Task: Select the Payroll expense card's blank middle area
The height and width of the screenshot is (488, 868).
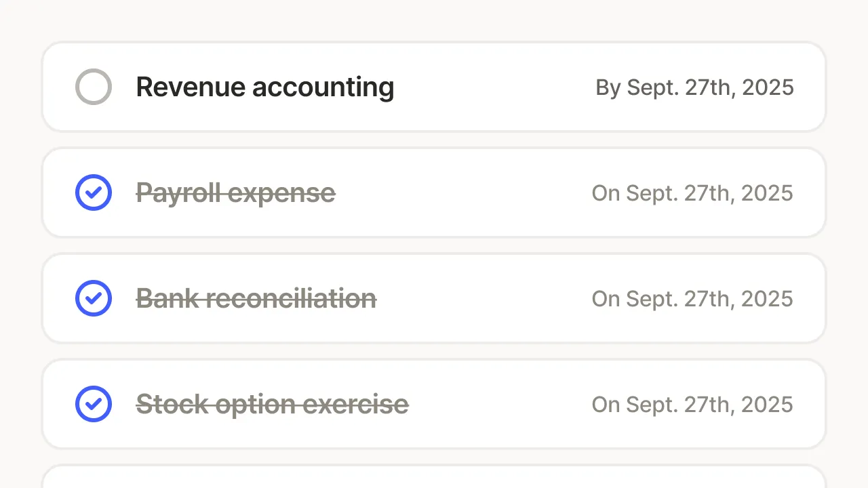Action: 464,192
